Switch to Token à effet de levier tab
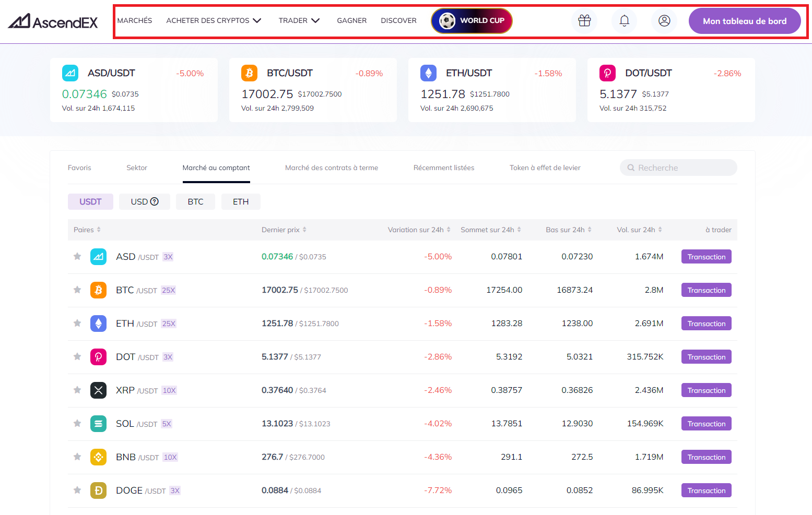The image size is (812, 515). tap(545, 167)
